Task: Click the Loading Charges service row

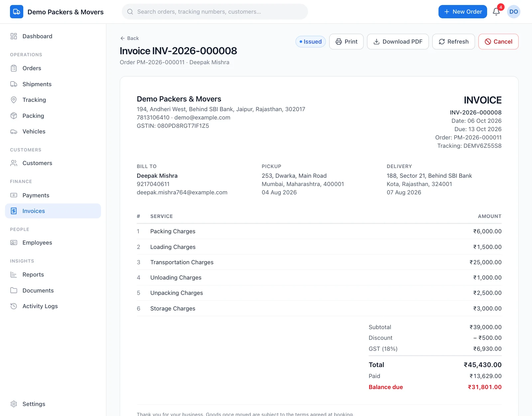Action: click(319, 247)
